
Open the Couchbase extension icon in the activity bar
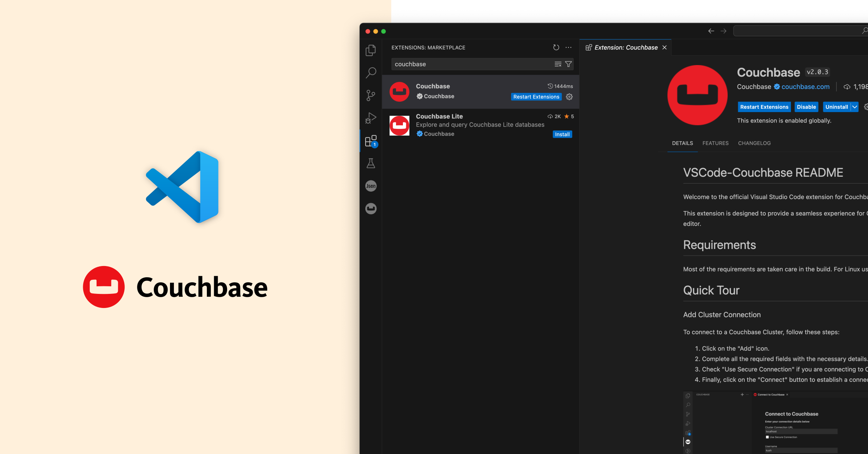371,209
